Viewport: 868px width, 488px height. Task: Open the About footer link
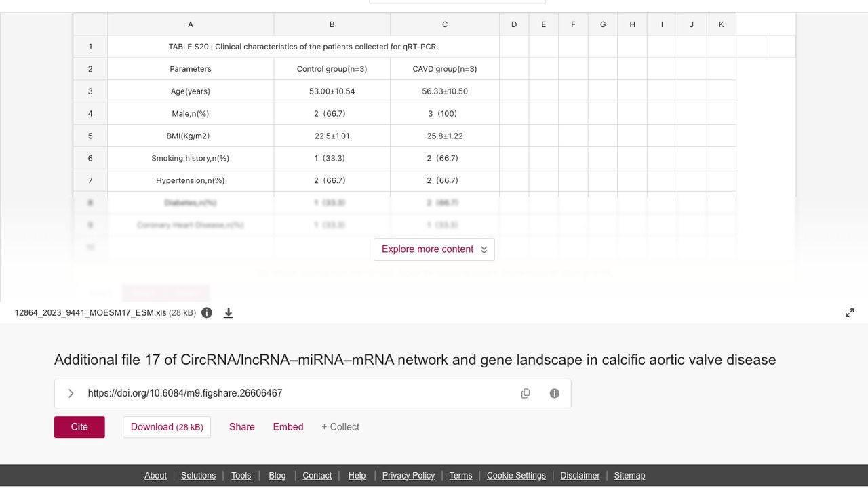[155, 476]
